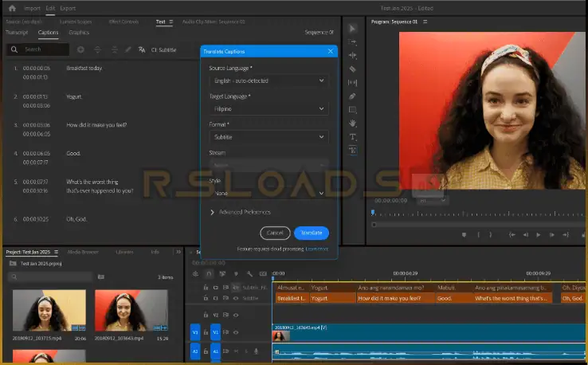Image resolution: width=588 pixels, height=365 pixels.
Task: Click Mark Out bracket in Program monitor
Action: point(491,235)
